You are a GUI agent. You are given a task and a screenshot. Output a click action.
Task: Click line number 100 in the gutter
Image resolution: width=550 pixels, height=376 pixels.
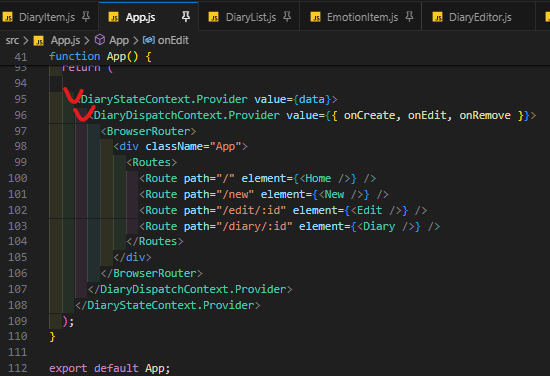tap(18, 178)
